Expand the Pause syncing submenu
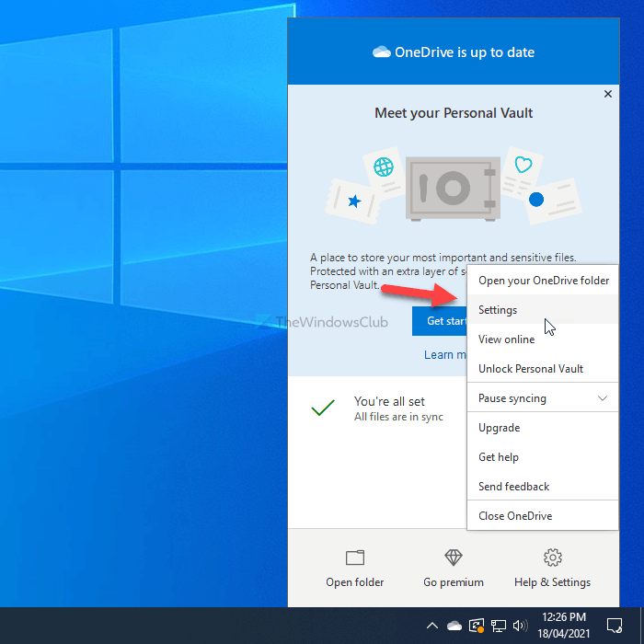 pyautogui.click(x=542, y=398)
